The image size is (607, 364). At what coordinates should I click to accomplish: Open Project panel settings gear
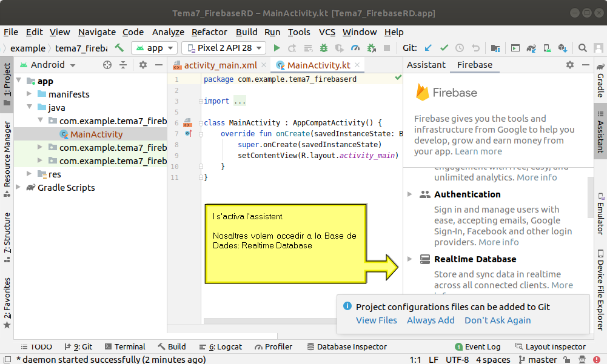(143, 65)
